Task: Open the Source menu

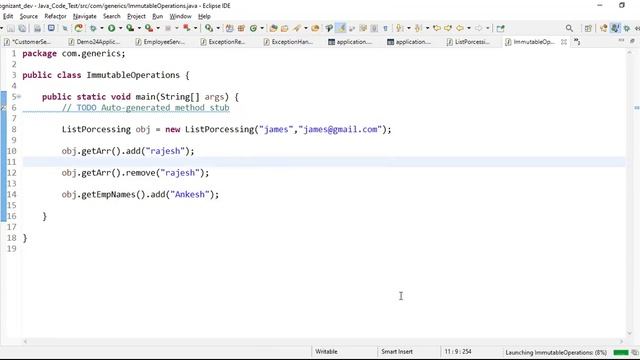Action: pyautogui.click(x=29, y=16)
